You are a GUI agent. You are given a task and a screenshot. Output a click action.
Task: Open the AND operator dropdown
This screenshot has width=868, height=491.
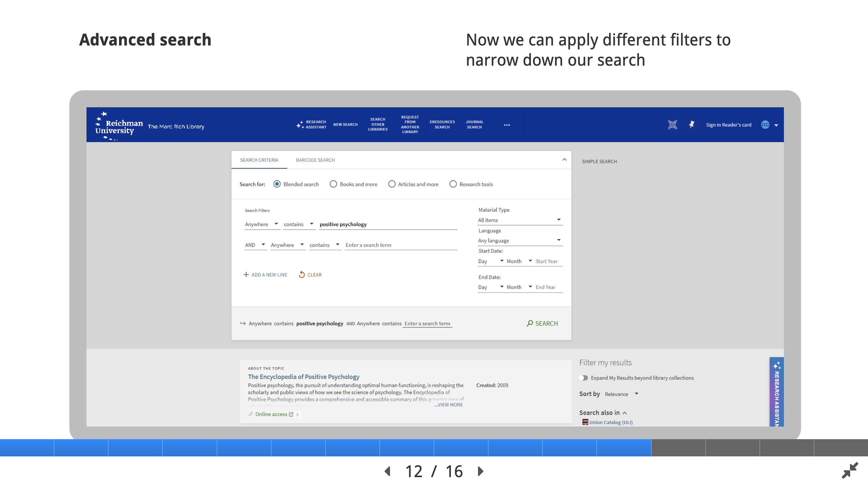pos(255,245)
